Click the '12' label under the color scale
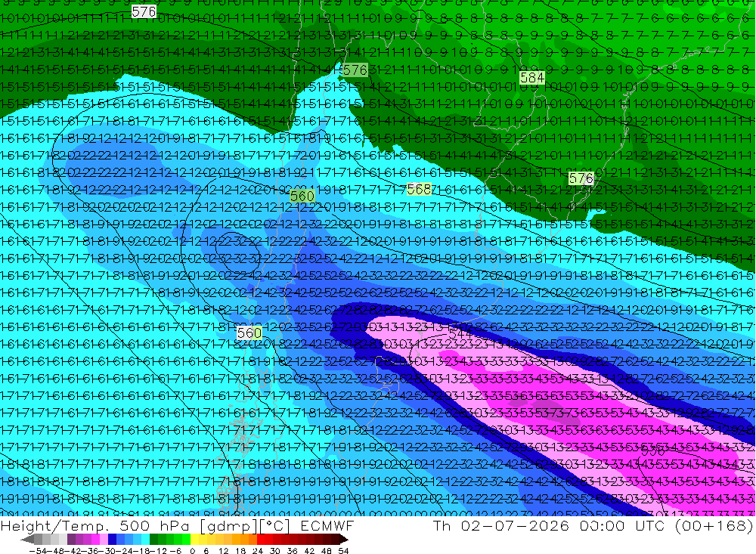This screenshot has height=554, width=756. coord(223,551)
